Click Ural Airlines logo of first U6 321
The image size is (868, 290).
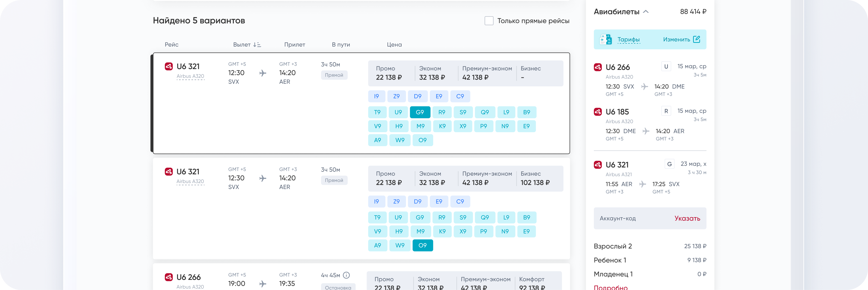pyautogui.click(x=169, y=66)
